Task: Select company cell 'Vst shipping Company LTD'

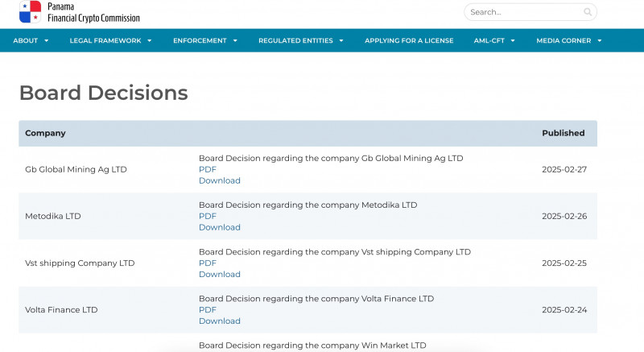Action: point(80,263)
